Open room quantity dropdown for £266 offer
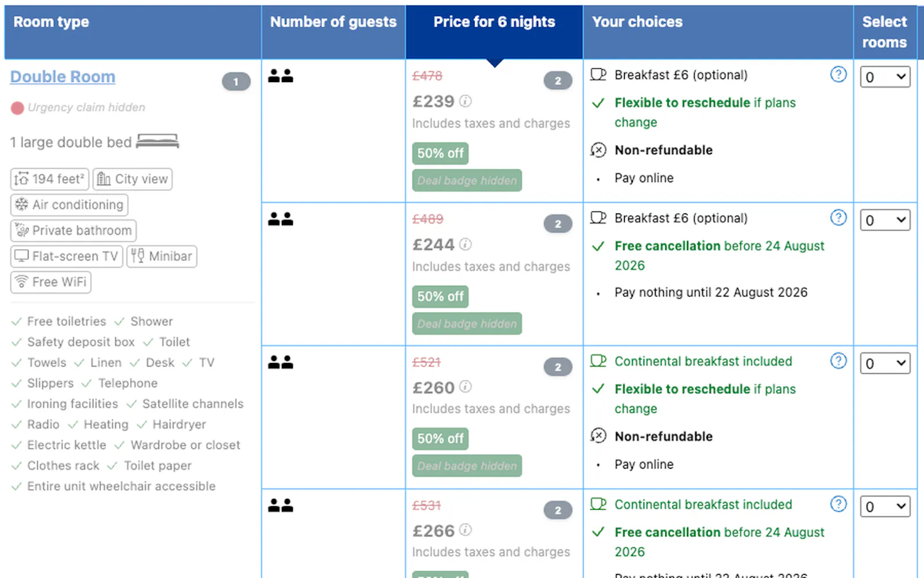The width and height of the screenshot is (924, 578). [885, 507]
